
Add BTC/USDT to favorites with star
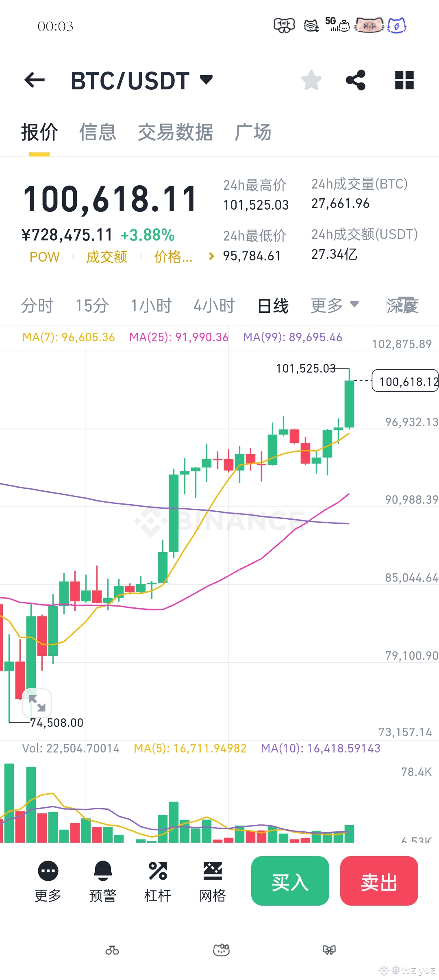311,80
